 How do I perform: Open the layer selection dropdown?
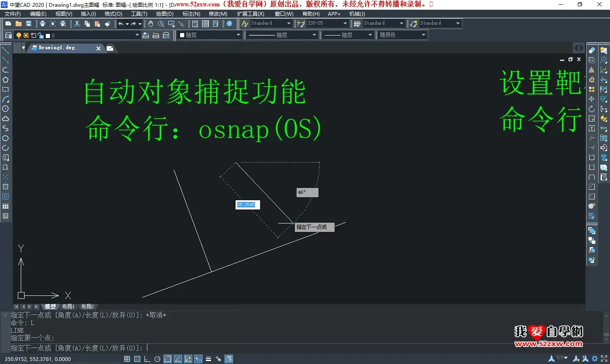[x=136, y=36]
